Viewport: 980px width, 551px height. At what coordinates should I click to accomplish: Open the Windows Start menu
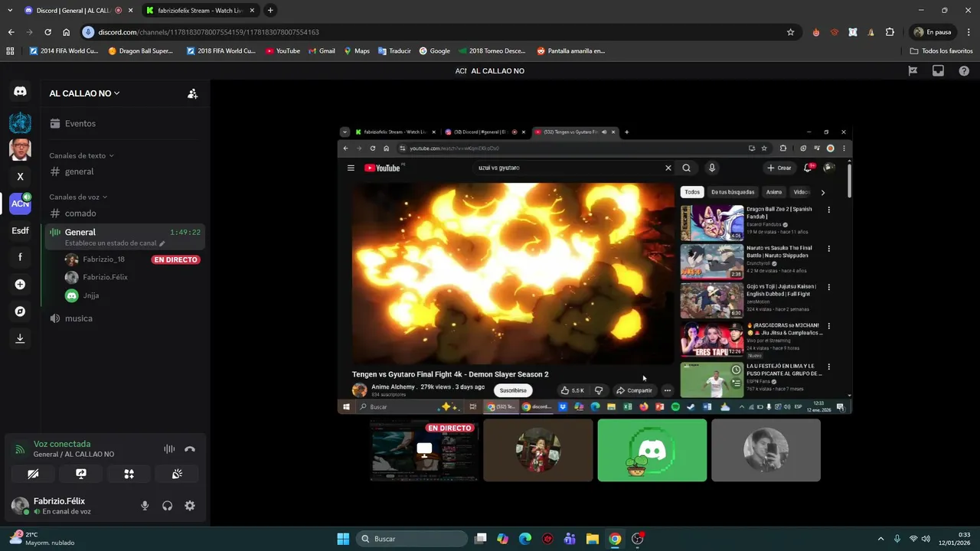[x=343, y=539]
